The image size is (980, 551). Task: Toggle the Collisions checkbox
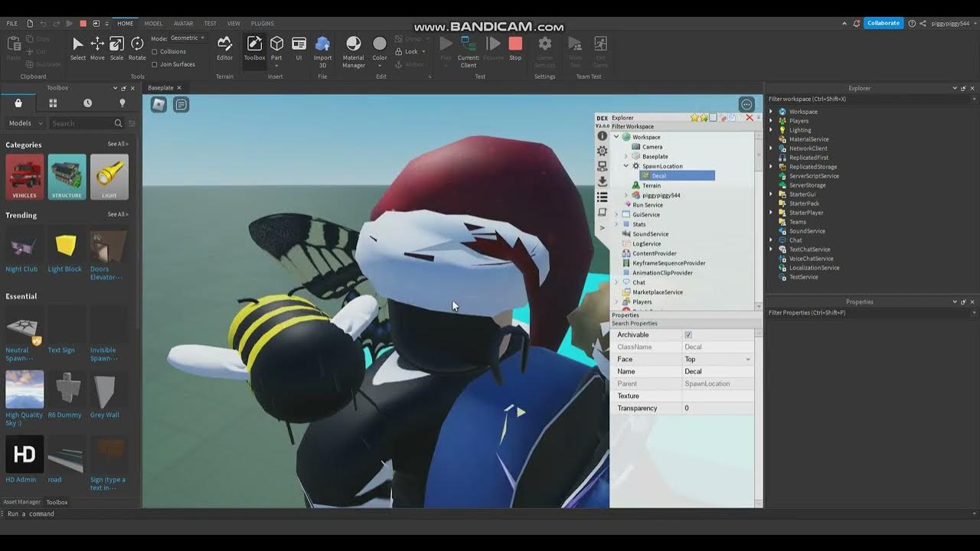click(155, 51)
